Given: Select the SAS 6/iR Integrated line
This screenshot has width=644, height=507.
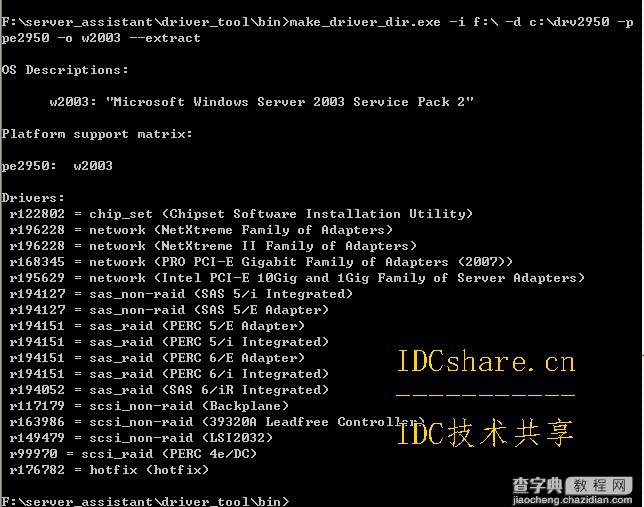Looking at the screenshot, I should pos(169,390).
